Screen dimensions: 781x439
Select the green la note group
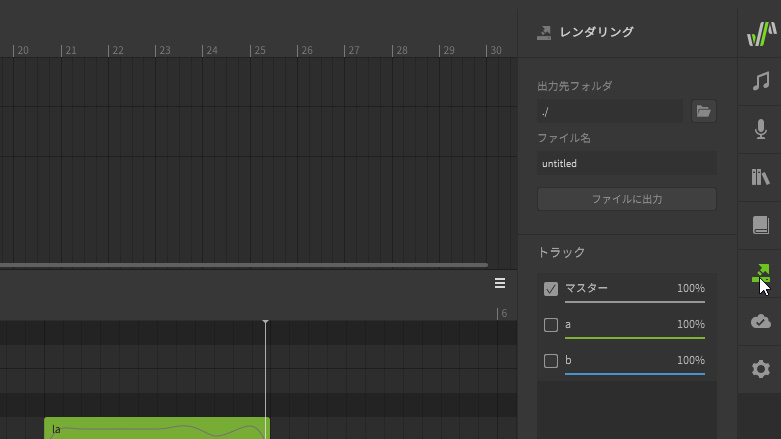tap(157, 429)
